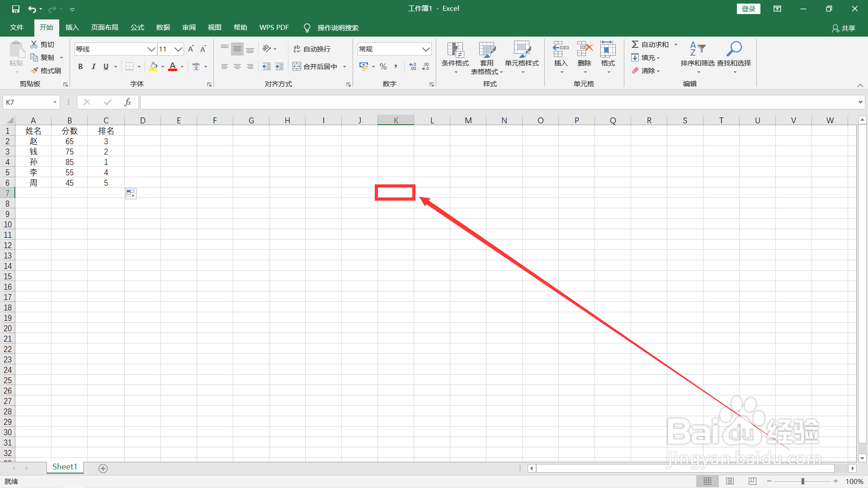Screen dimensions: 868x488
Task: Click the 登录 sign-in button
Action: click(x=748, y=9)
